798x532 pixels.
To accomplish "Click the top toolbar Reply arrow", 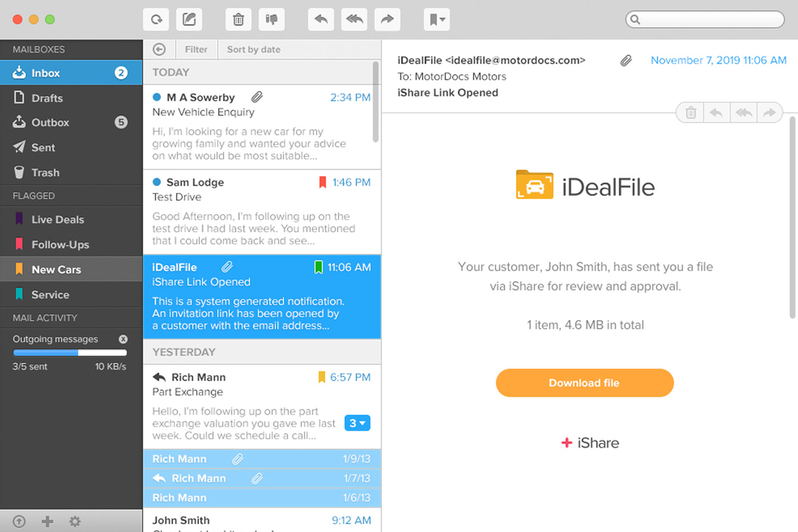I will (x=321, y=20).
